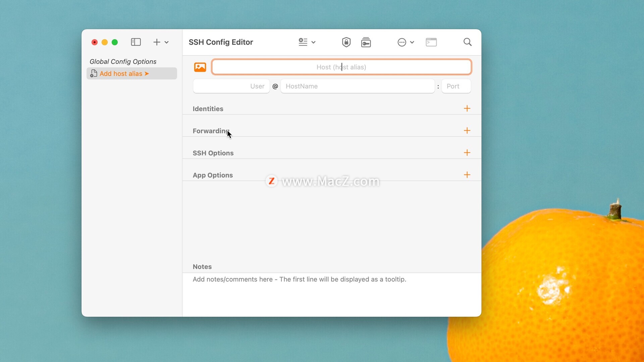This screenshot has width=644, height=362.
Task: Click the search magnifier icon
Action: [467, 42]
